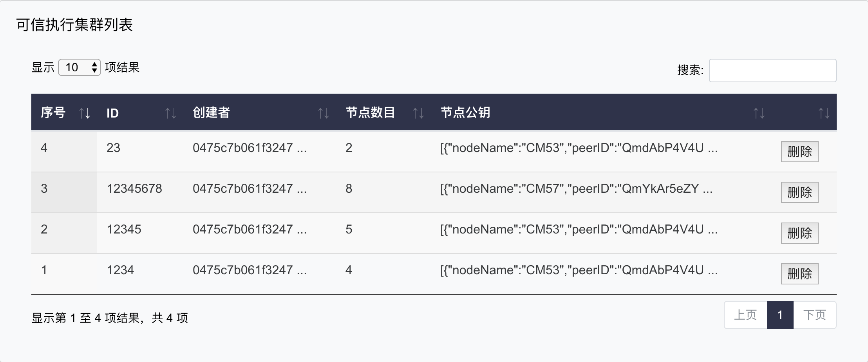This screenshot has height=362, width=868.
Task: Click into the 搜索 search field
Action: pyautogui.click(x=772, y=71)
